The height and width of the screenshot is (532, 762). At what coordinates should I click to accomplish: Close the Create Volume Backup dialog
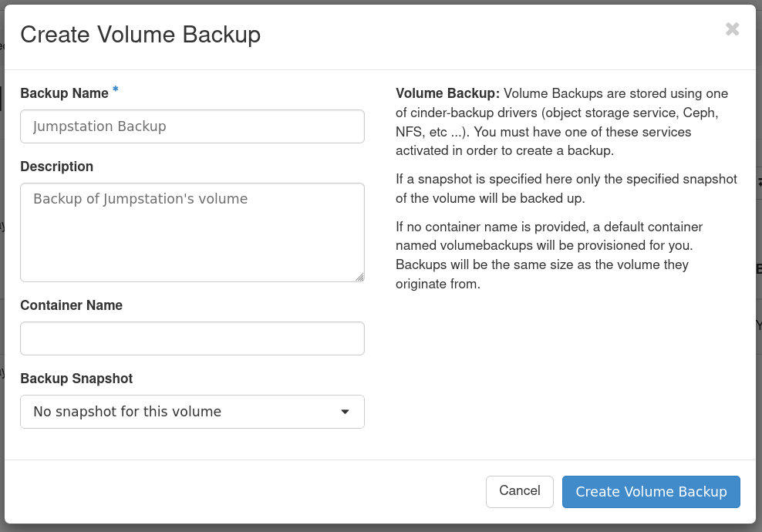(x=732, y=29)
